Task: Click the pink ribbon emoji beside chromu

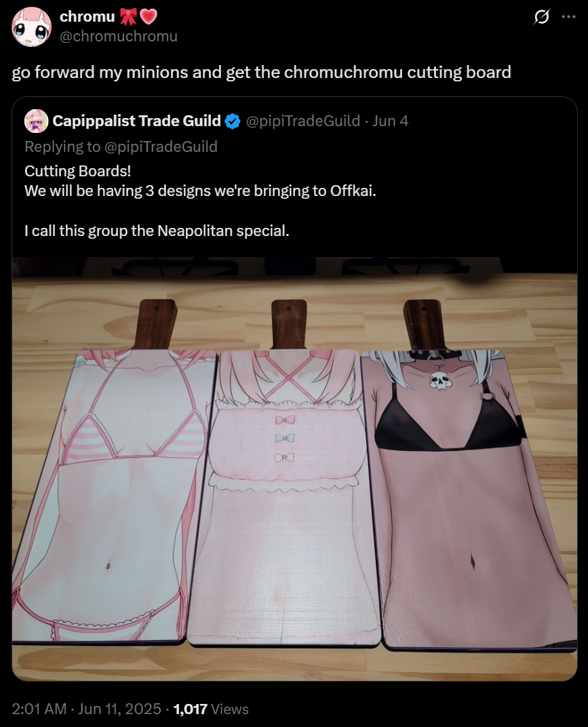Action: 128,17
